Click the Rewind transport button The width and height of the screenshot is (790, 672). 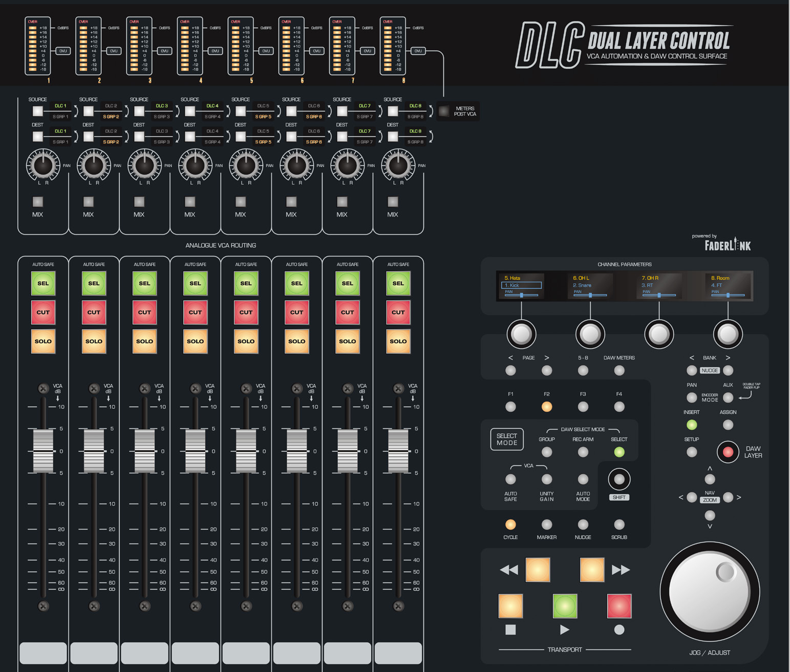pyautogui.click(x=538, y=570)
